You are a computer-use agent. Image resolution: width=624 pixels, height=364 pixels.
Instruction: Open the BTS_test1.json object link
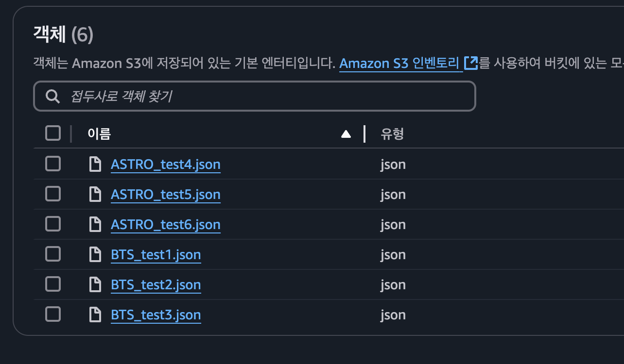tap(156, 255)
